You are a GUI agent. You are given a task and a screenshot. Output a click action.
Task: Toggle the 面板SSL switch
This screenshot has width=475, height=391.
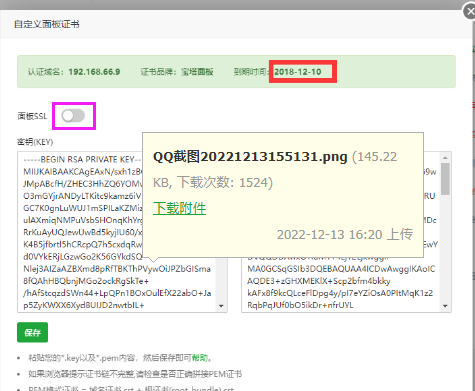coord(73,116)
